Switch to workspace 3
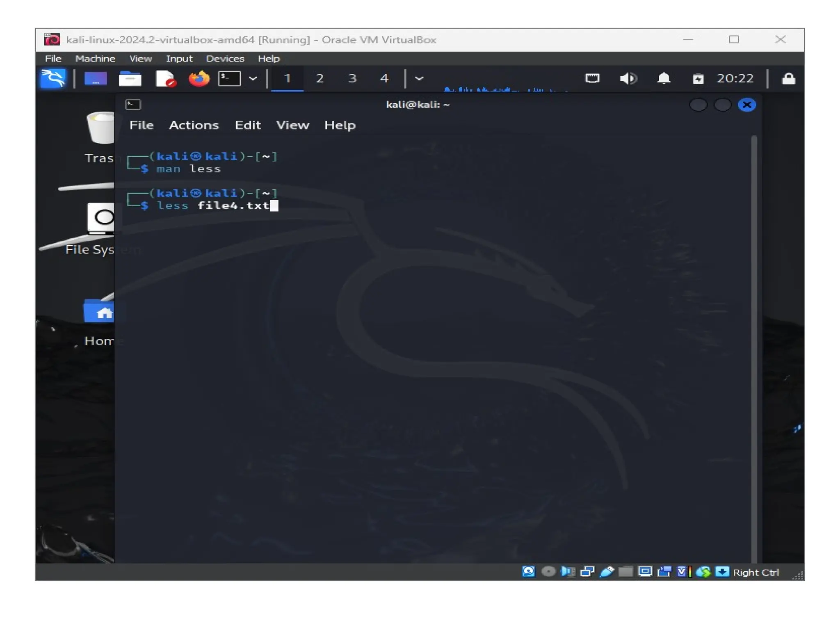This screenshot has width=840, height=630. 352,78
